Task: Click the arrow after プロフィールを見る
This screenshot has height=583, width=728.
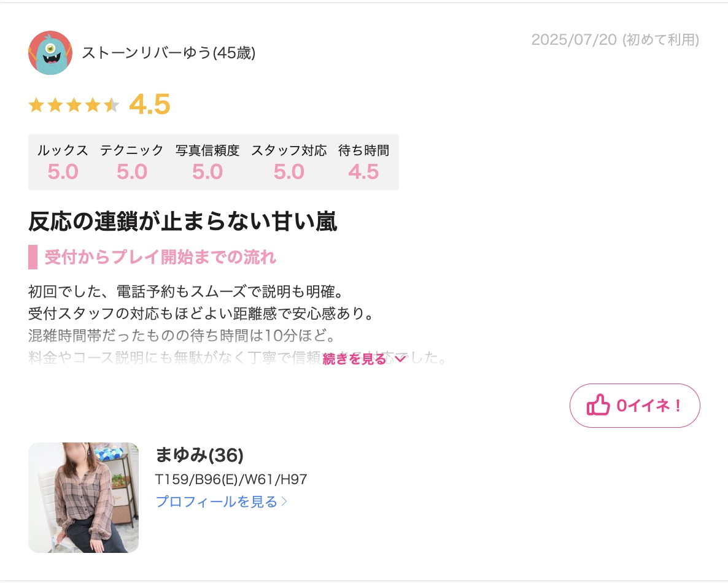Action: coord(284,502)
